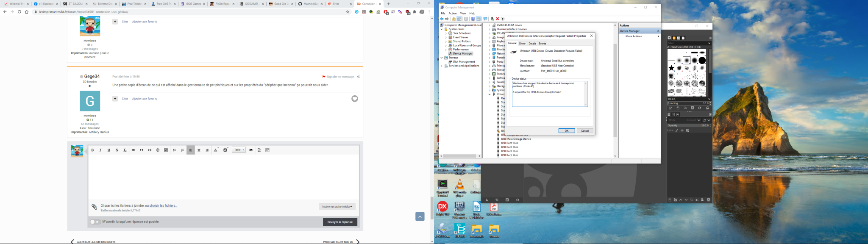
Task: Click the scroll-to-top arrow button
Action: (x=420, y=216)
